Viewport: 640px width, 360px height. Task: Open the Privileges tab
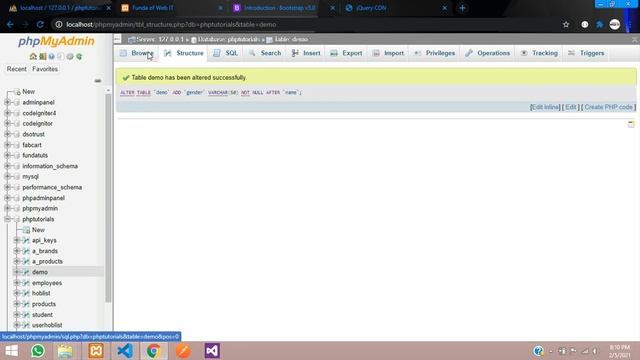pos(434,53)
